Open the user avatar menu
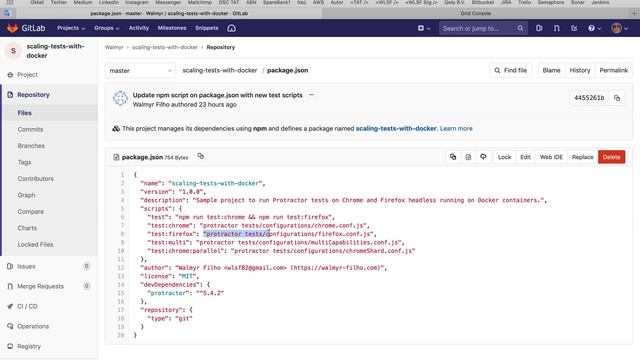 coord(619,28)
